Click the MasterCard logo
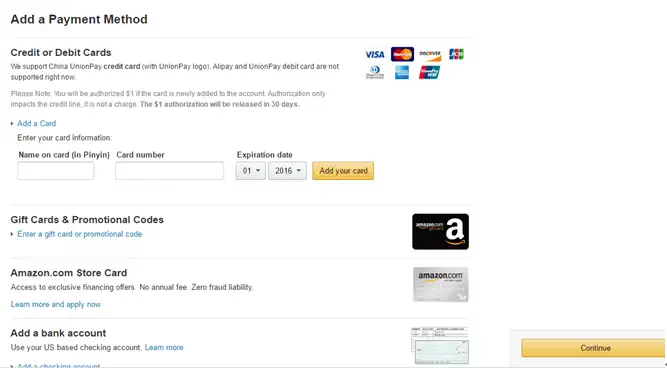The width and height of the screenshot is (667, 368). click(402, 54)
